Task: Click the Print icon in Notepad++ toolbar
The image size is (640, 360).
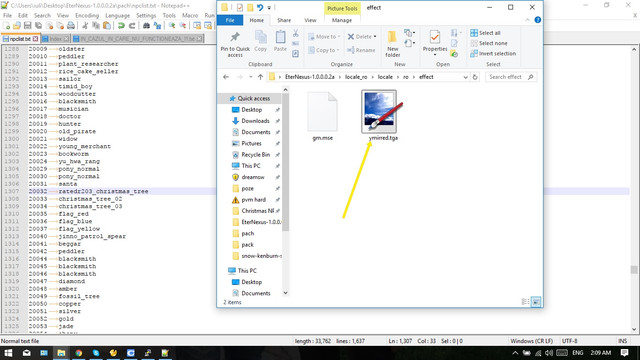Action: (x=71, y=26)
